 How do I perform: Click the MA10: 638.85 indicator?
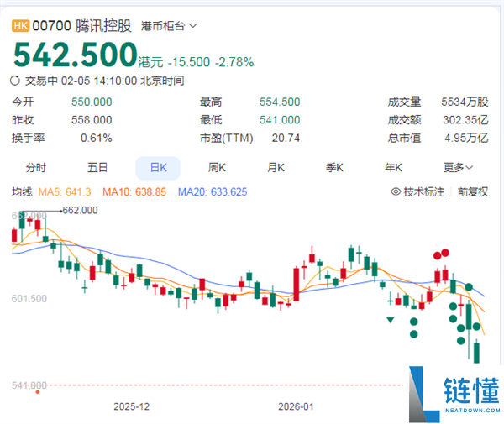(134, 192)
